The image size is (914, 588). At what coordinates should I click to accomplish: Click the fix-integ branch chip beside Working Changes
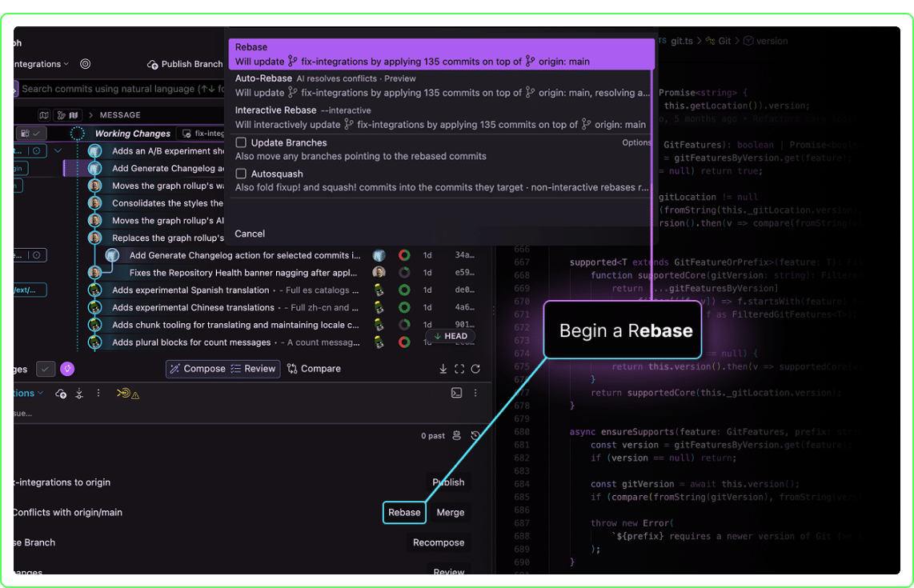[x=202, y=134]
